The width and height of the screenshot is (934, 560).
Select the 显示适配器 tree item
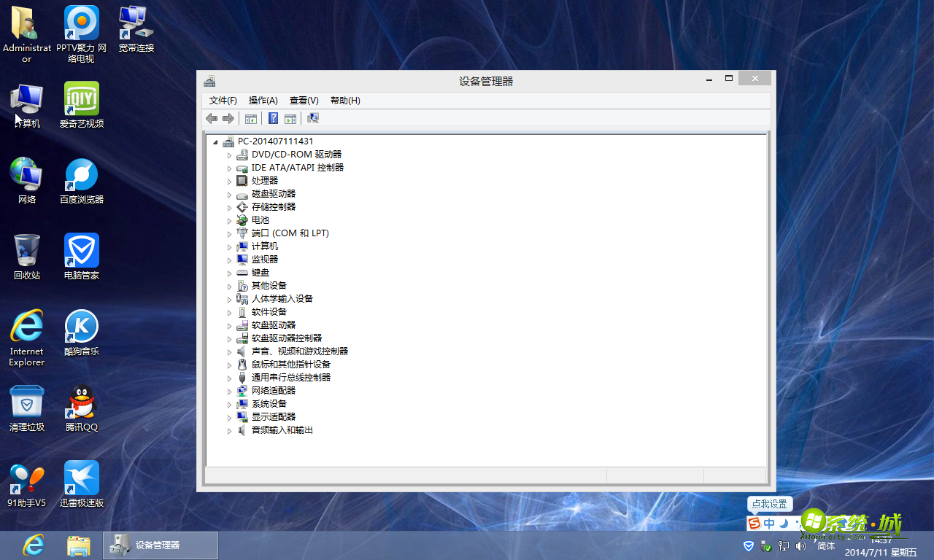point(273,416)
